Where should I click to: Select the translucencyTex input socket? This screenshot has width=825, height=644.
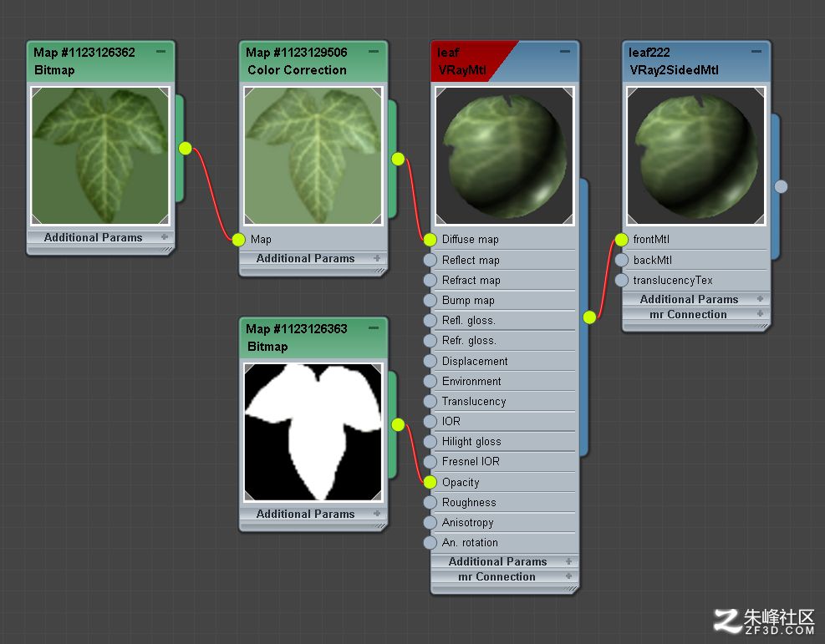coord(621,280)
